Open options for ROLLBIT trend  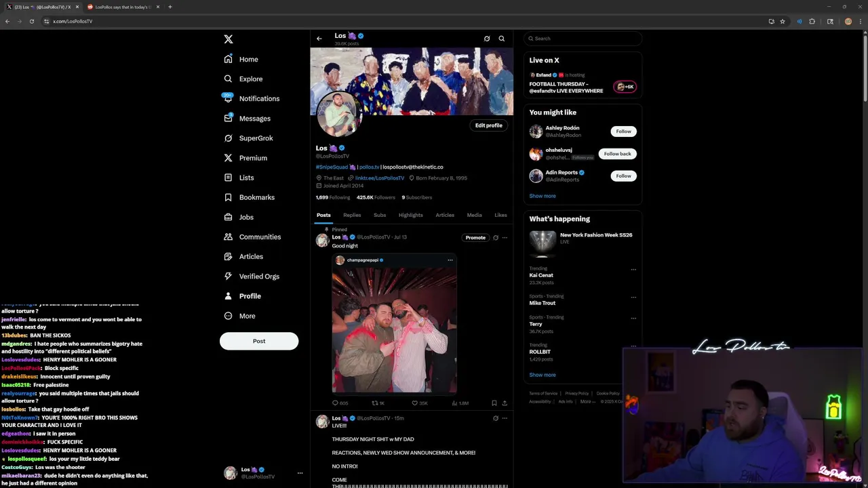click(x=633, y=346)
